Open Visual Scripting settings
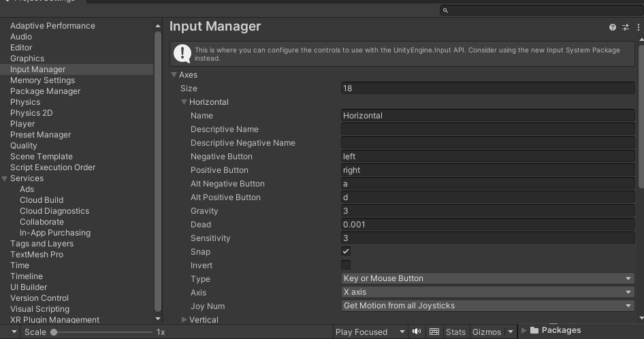The height and width of the screenshot is (339, 644). pos(40,308)
